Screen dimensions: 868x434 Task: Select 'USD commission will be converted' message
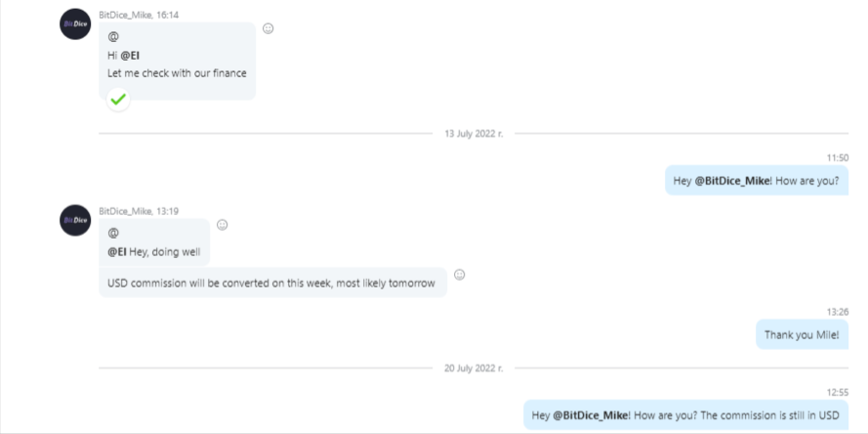[x=273, y=282]
